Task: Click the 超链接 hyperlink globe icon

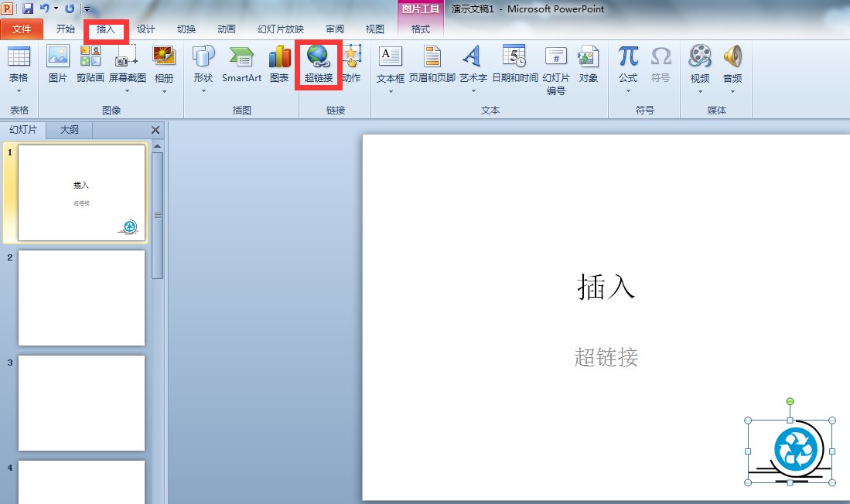Action: pyautogui.click(x=318, y=56)
